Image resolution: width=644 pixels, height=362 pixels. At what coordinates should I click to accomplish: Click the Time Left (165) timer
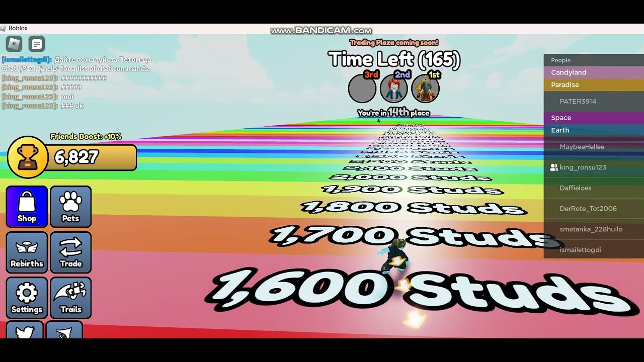[x=394, y=60]
